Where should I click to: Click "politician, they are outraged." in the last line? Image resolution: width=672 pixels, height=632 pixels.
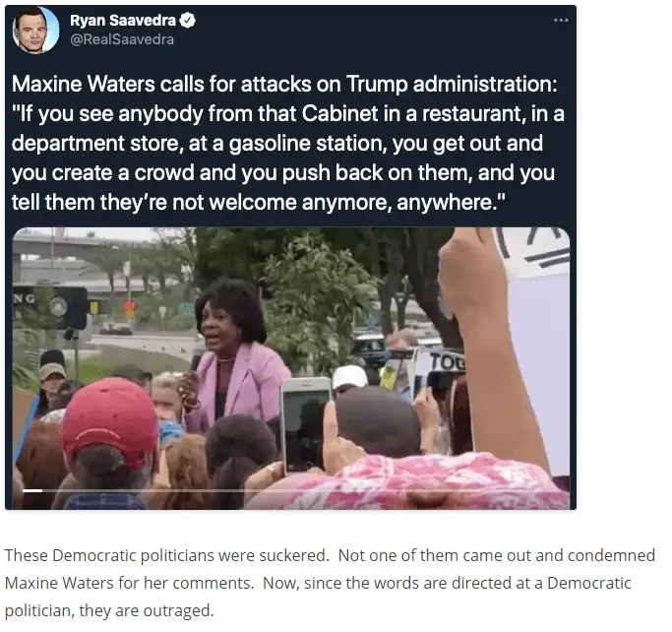(x=109, y=610)
